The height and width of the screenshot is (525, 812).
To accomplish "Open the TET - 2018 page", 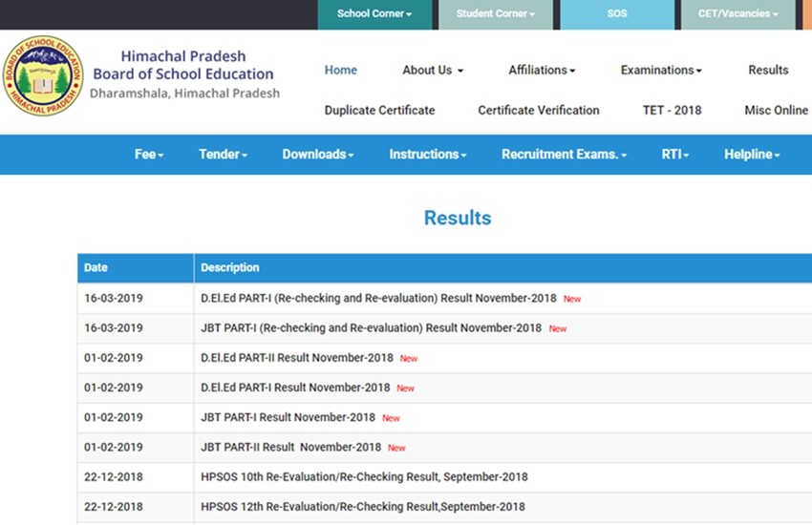I will pos(672,110).
